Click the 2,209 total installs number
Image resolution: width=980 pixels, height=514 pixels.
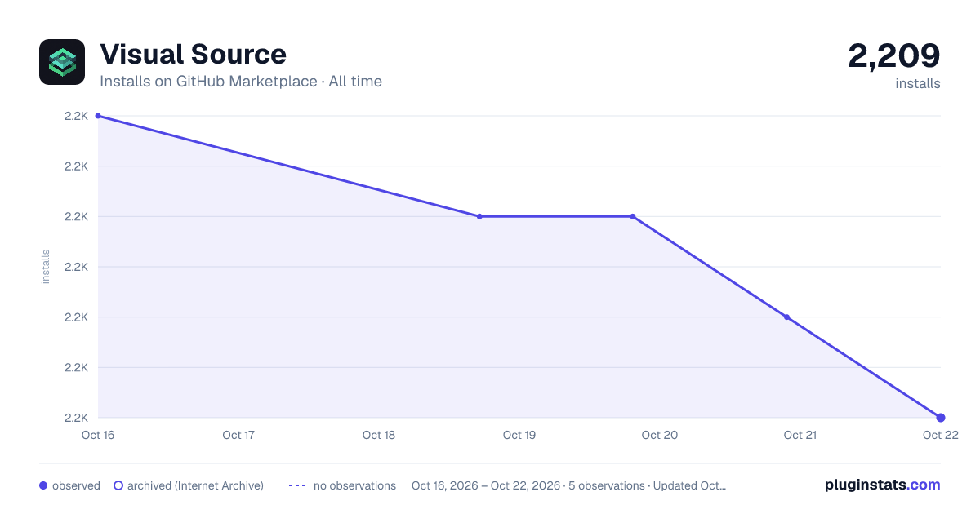pyautogui.click(x=894, y=55)
